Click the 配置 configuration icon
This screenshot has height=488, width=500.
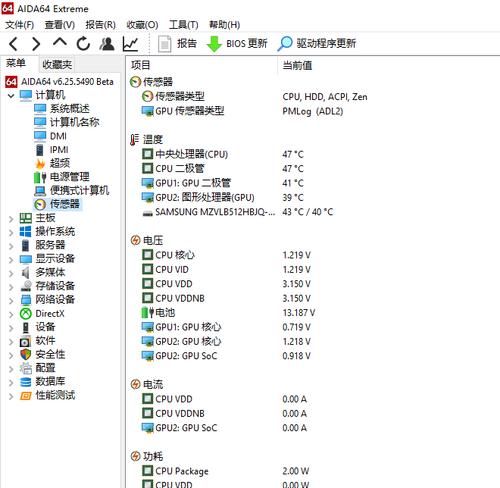26,368
